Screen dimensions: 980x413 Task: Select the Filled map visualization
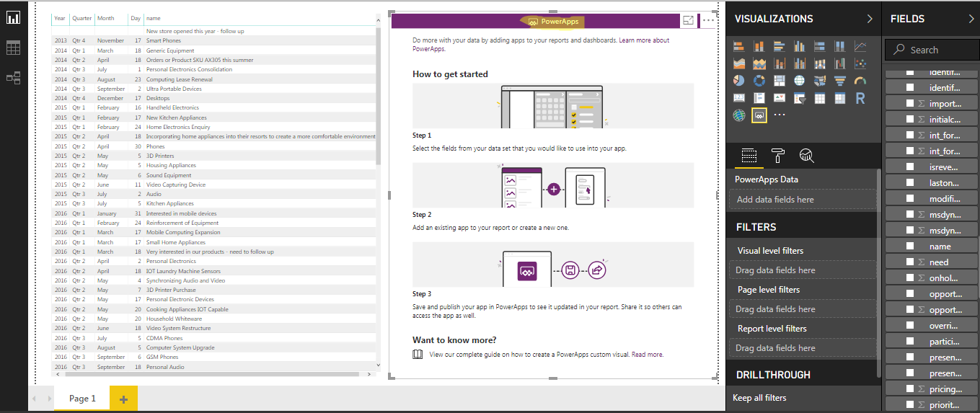pyautogui.click(x=819, y=81)
